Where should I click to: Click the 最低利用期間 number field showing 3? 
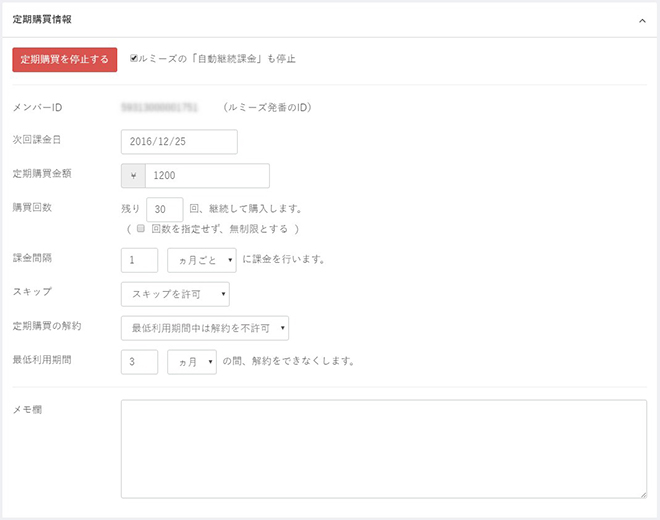pos(139,362)
